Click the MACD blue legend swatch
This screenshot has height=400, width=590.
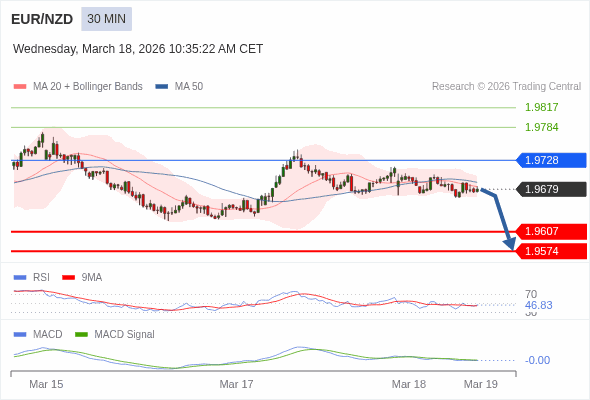[x=20, y=335]
